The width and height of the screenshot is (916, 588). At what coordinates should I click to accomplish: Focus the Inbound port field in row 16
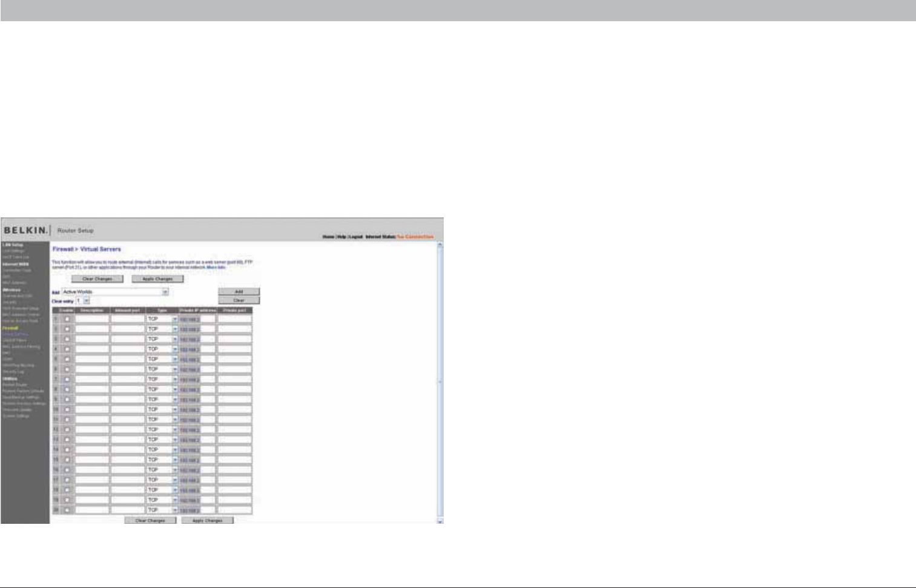(x=128, y=470)
